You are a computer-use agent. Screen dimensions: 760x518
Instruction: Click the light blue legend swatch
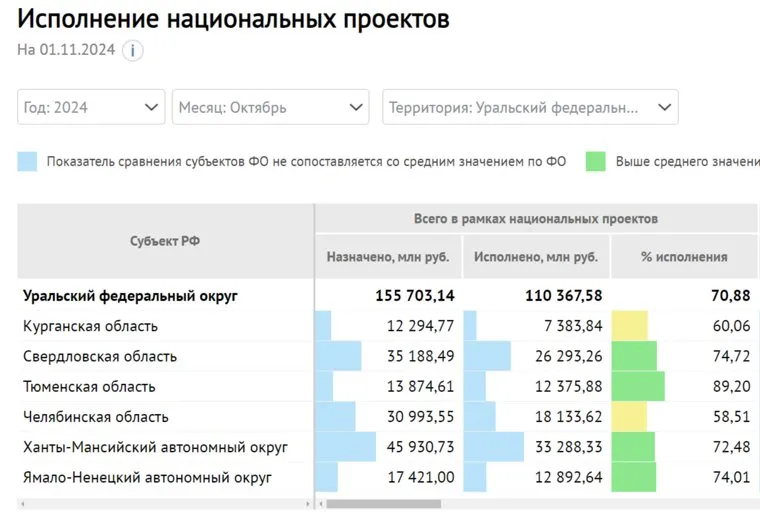coord(27,161)
